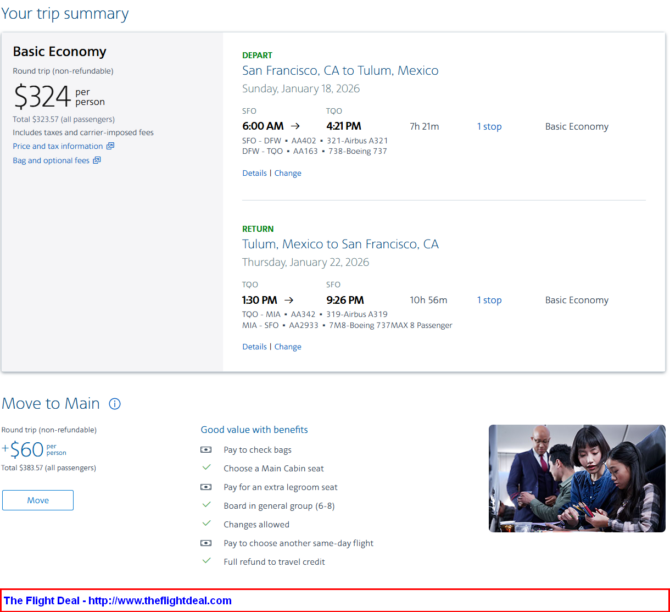This screenshot has height=612, width=670.
Task: Change the return flight on January 22
Action: (x=288, y=347)
